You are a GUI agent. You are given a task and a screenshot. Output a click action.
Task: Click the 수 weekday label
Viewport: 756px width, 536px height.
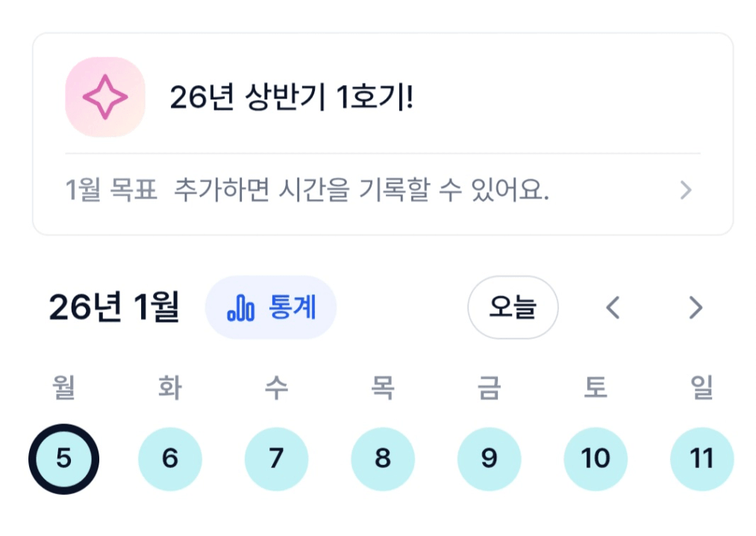(276, 388)
